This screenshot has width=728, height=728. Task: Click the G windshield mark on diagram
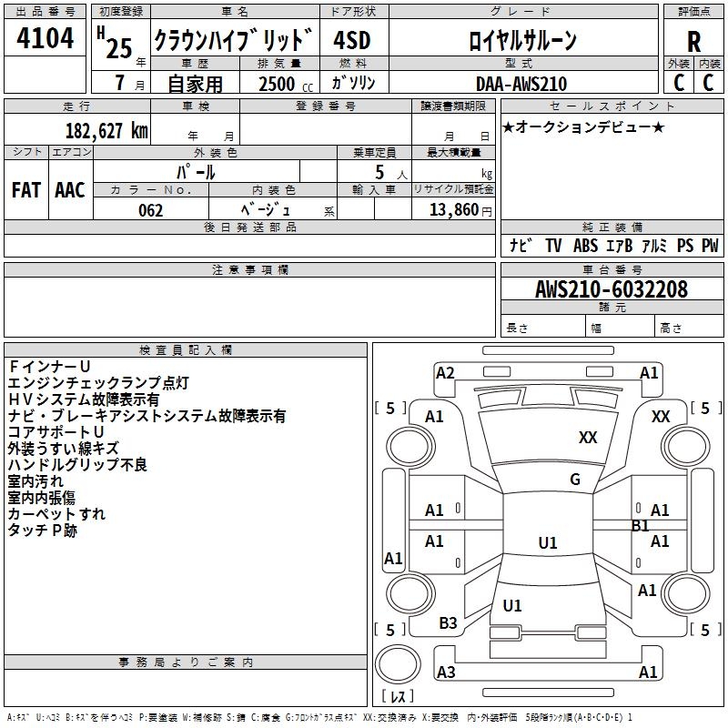tap(575, 480)
